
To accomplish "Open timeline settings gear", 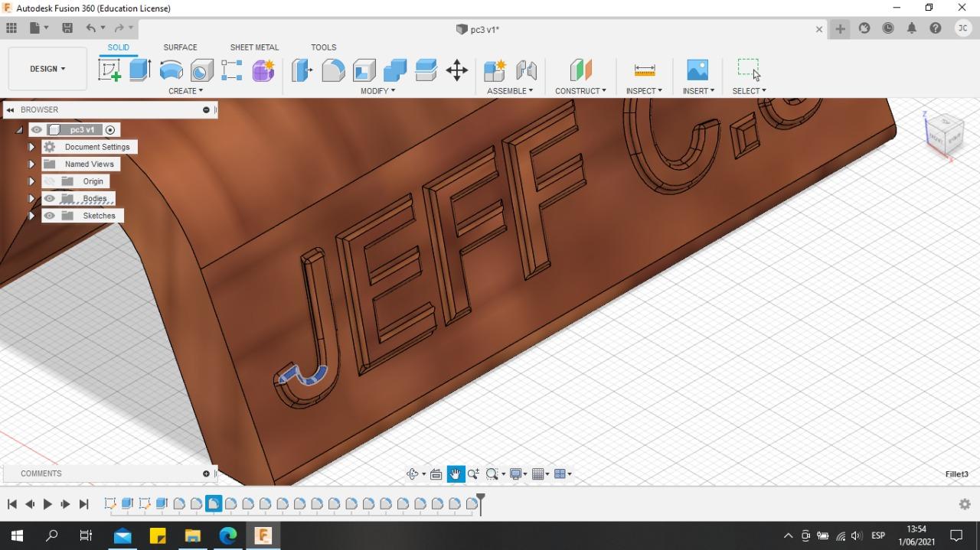I will 965,504.
